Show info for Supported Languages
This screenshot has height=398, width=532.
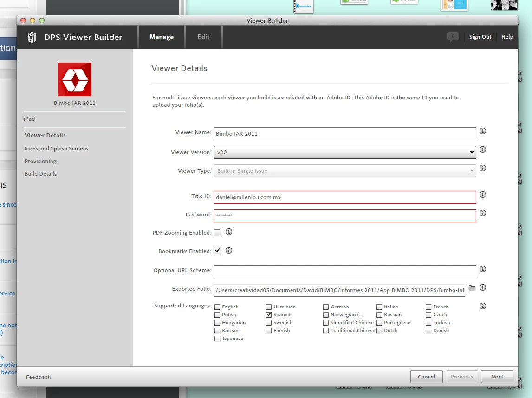point(483,306)
